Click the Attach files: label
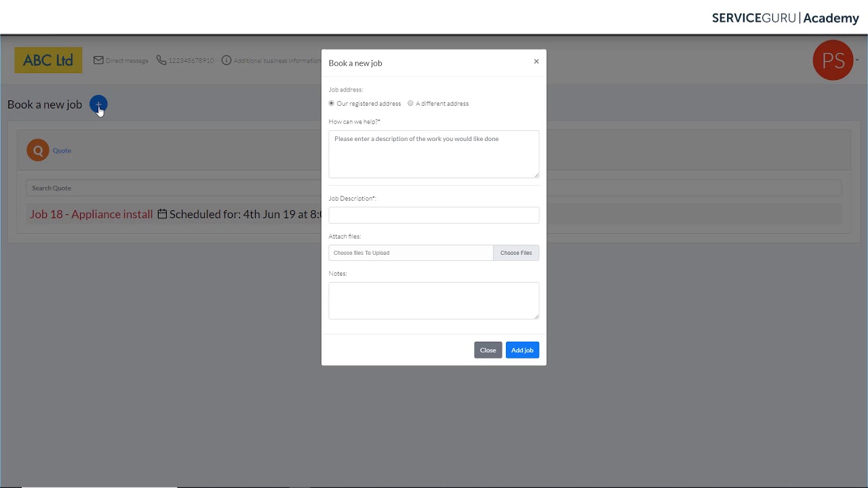 click(x=345, y=237)
